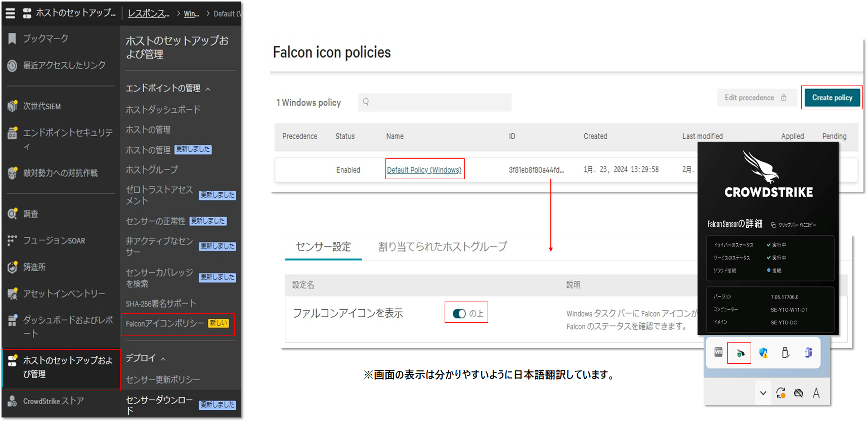Click the Default breadcrumb item
868x422 pixels.
(227, 14)
